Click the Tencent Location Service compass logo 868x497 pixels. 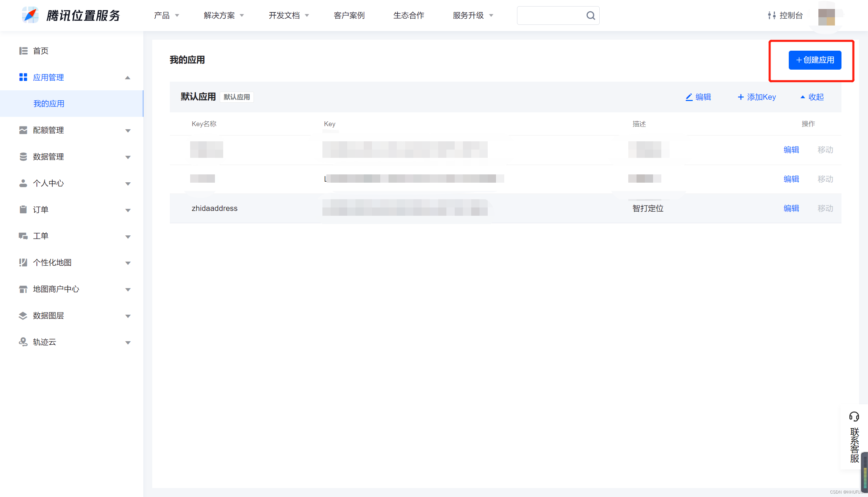[30, 15]
